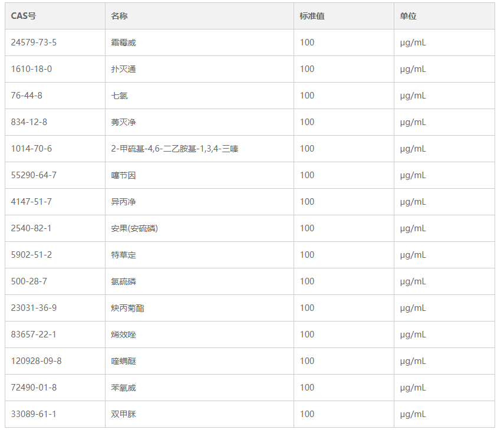Click CAS number 23031-36-9
Screen dimensions: 504x433
(34, 308)
